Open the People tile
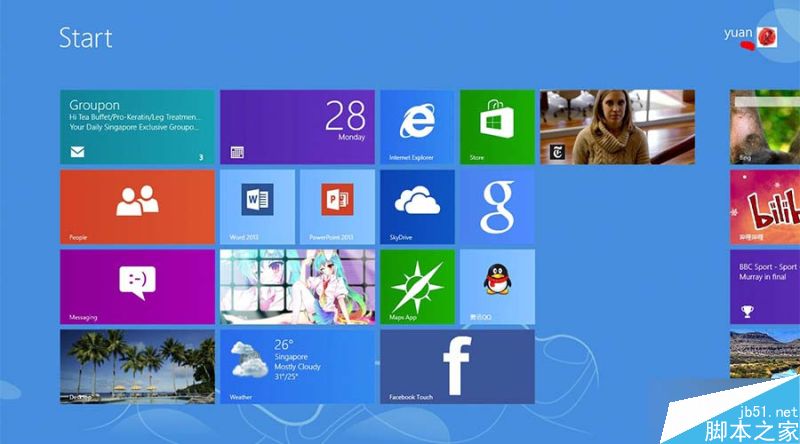The width and height of the screenshot is (800, 444). pyautogui.click(x=137, y=207)
